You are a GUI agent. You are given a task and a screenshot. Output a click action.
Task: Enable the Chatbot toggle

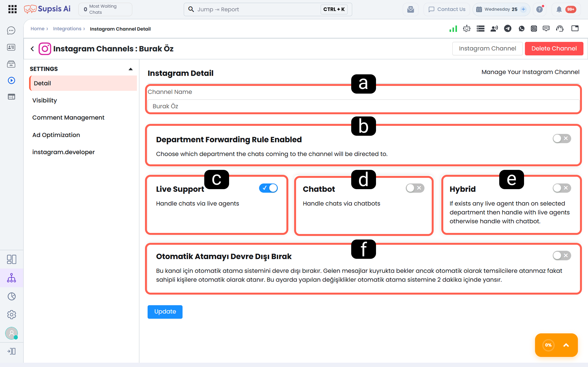415,188
